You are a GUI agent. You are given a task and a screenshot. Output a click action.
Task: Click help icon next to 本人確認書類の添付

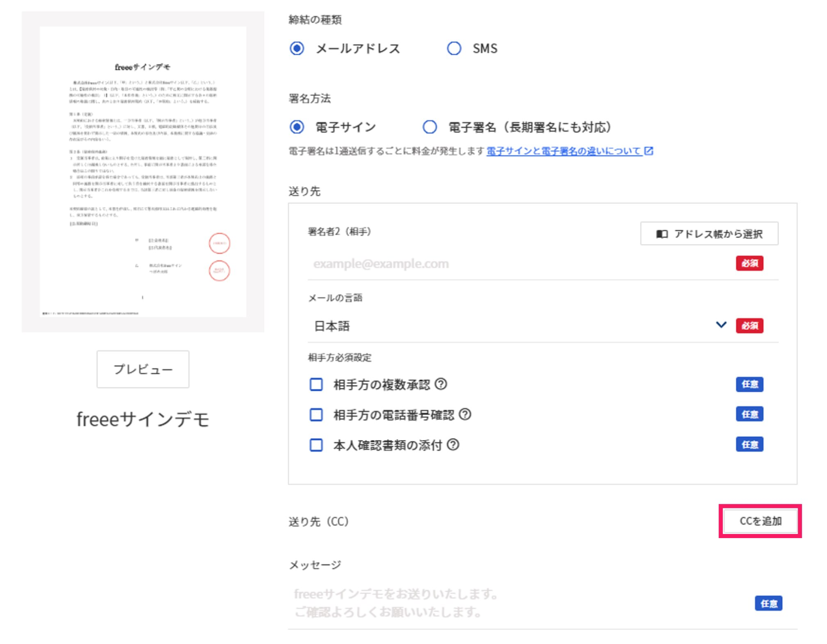point(453,445)
